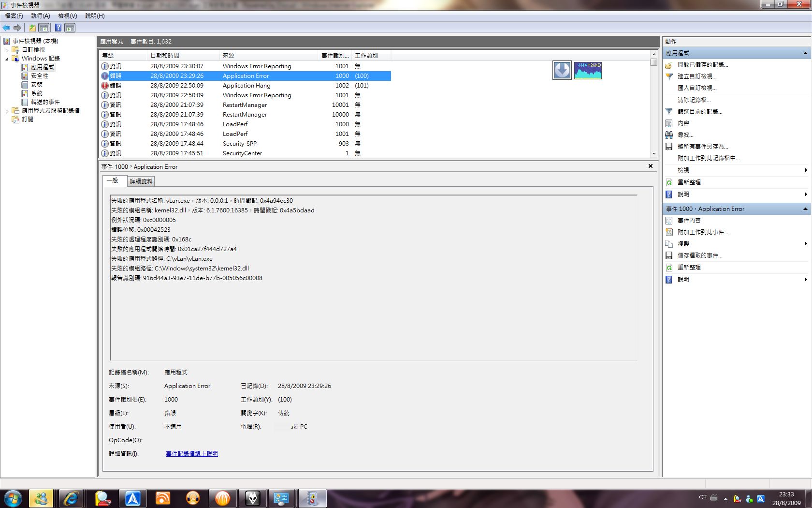Click the up-one-level folder toolbar icon
This screenshot has width=812, height=508.
[32, 28]
